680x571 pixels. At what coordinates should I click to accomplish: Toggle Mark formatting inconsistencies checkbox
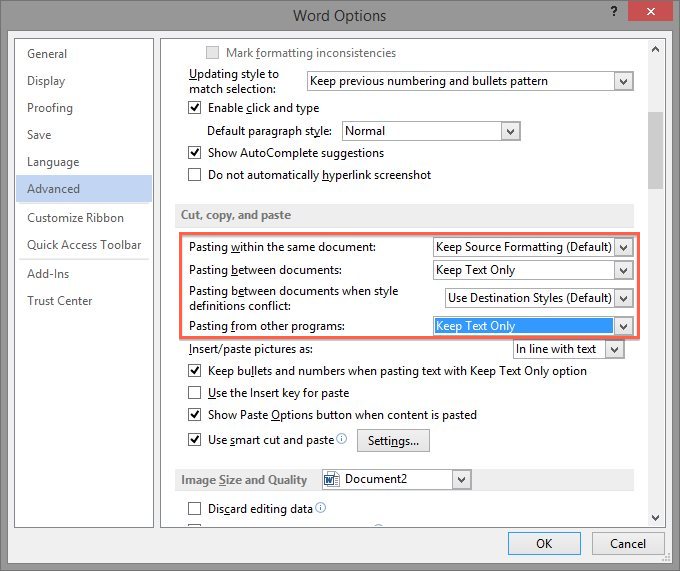click(x=212, y=52)
